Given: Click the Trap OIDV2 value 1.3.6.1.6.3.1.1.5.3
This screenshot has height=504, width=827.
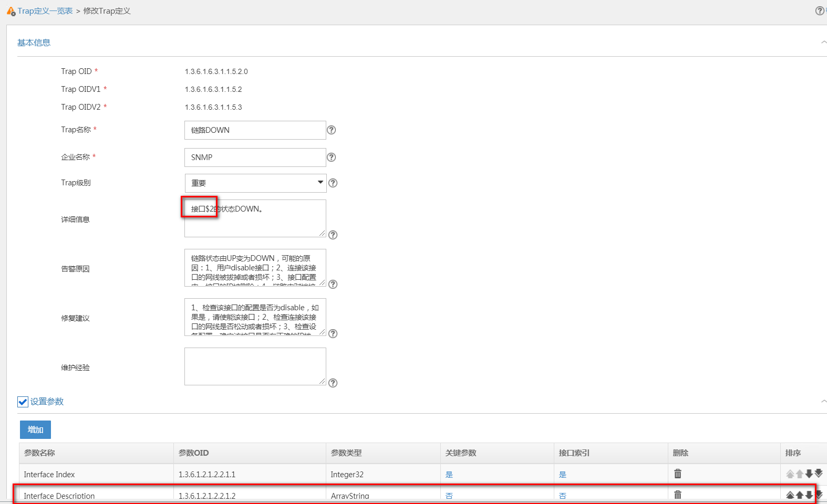Looking at the screenshot, I should [x=213, y=107].
